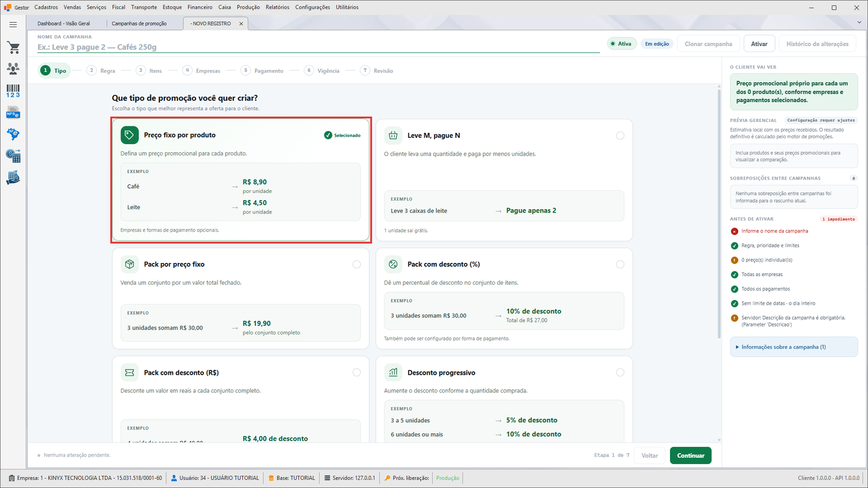Click the Gestor app logo icon

[x=8, y=7]
